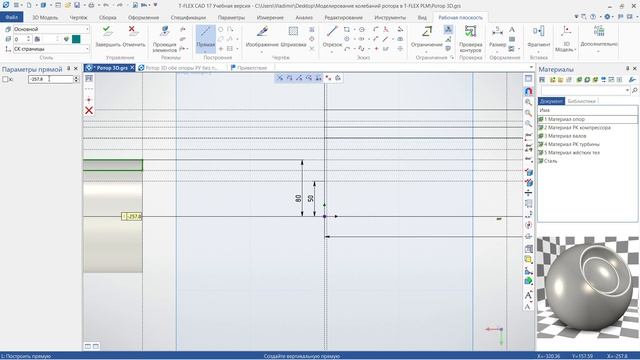Open the Приветствие document tab
This screenshot has height=360, width=640.
tap(249, 68)
